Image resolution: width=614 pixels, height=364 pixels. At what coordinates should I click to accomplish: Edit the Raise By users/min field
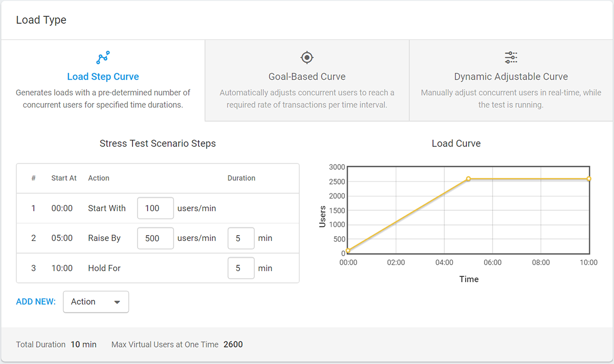[x=156, y=238]
